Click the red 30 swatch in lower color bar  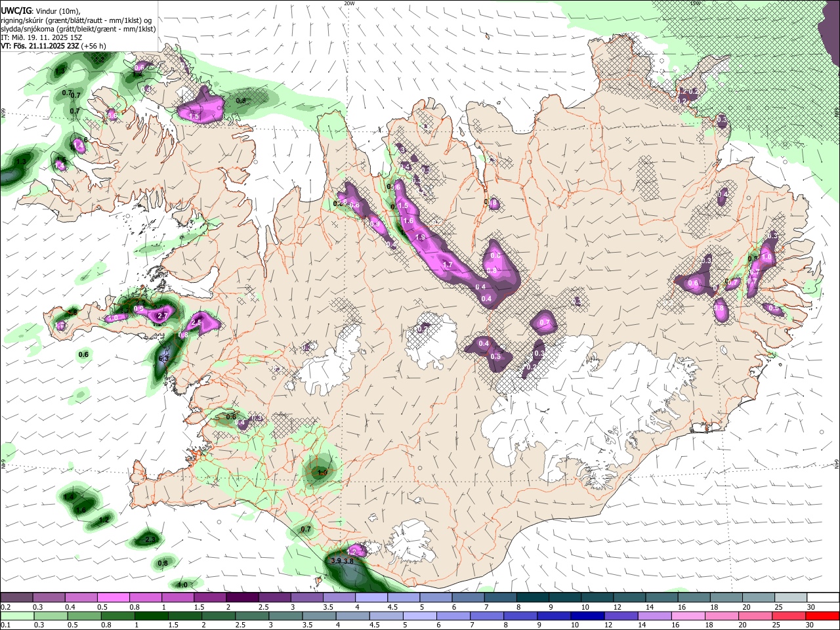(x=822, y=616)
